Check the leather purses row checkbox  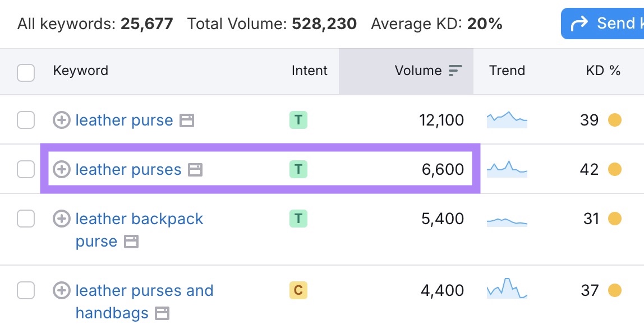(26, 169)
